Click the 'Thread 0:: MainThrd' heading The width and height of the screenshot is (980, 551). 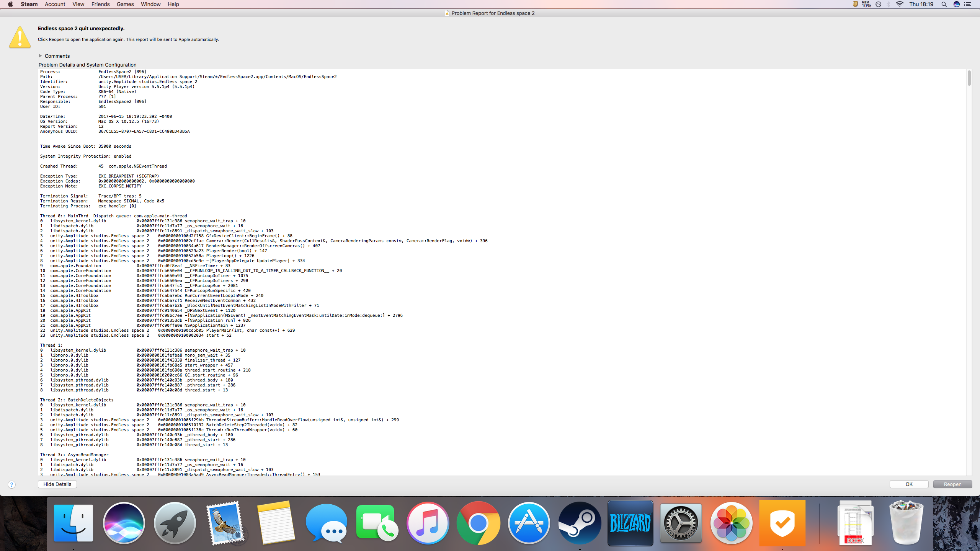tap(114, 216)
